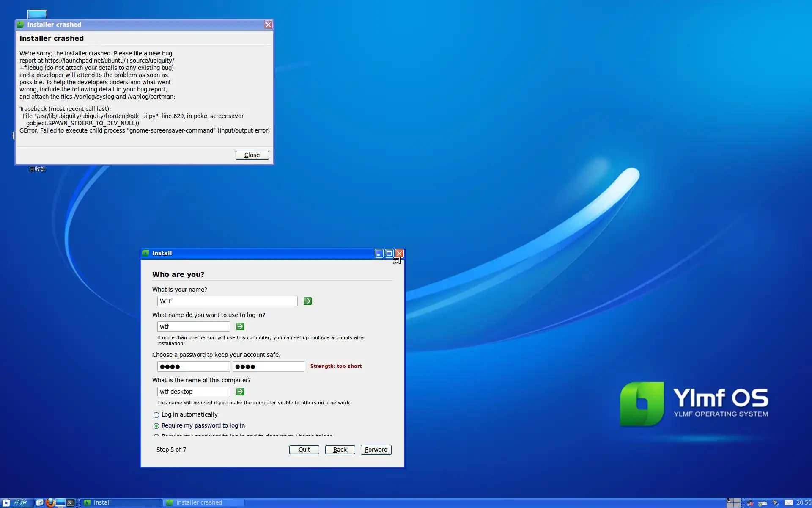Click the green arrow beside the login name field
Image resolution: width=812 pixels, height=508 pixels.
coord(240,326)
